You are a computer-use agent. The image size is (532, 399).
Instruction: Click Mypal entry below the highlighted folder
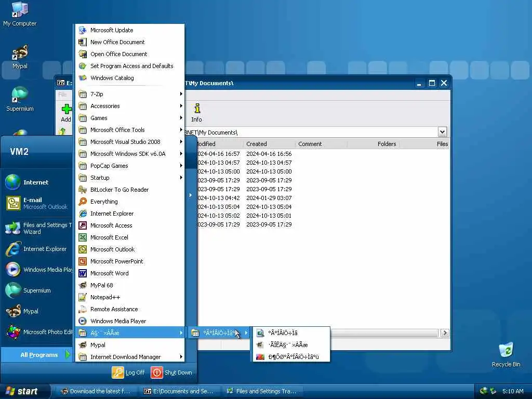coord(129,345)
